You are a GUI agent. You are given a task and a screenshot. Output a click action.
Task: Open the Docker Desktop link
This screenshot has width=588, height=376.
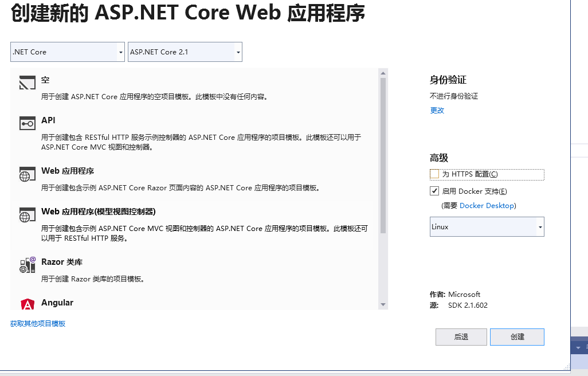coord(487,205)
